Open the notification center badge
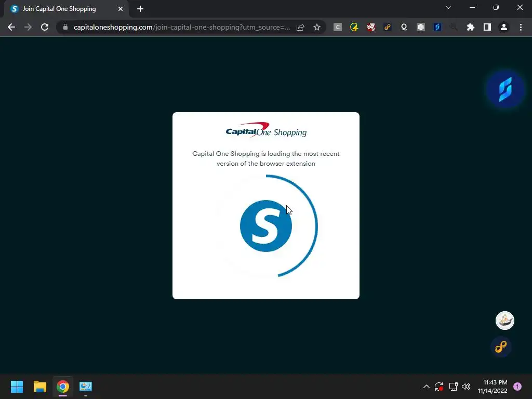532x399 pixels. (x=517, y=387)
